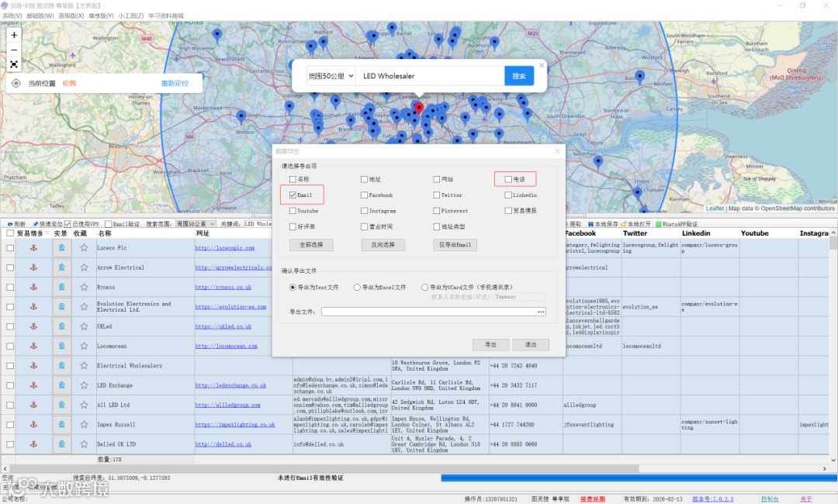Click the browse button for export file
The width and height of the screenshot is (838, 504).
pos(541,312)
